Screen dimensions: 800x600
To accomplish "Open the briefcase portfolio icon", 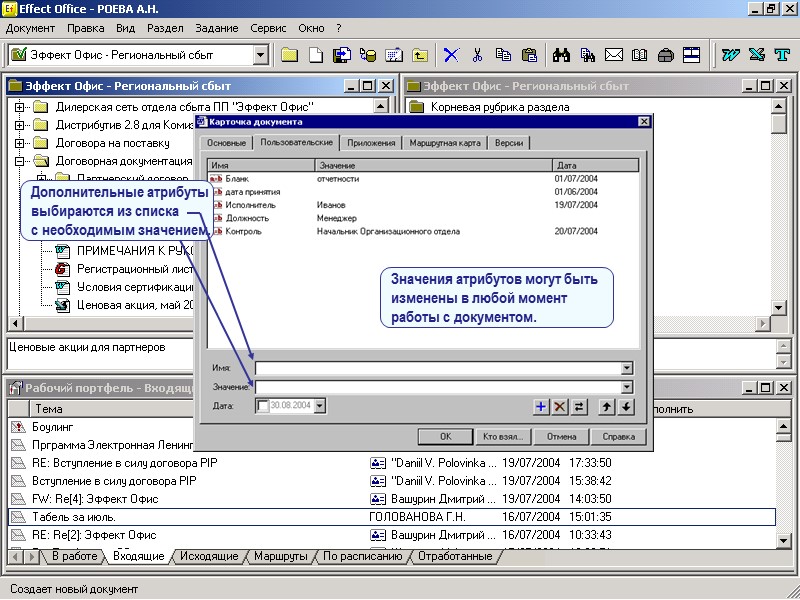I will 665,55.
